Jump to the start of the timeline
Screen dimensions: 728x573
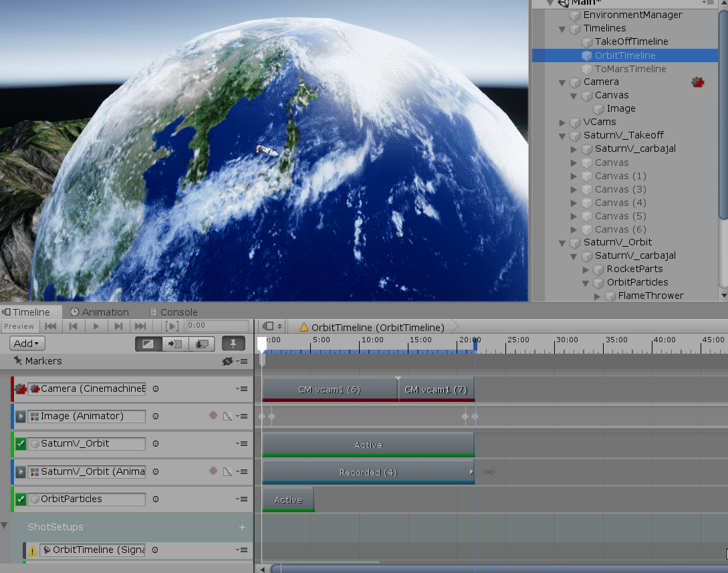pyautogui.click(x=50, y=326)
